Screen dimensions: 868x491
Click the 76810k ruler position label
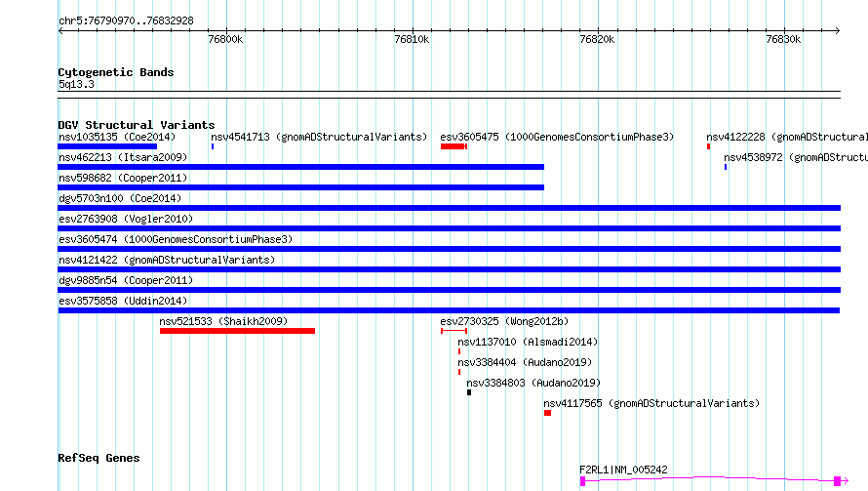(412, 39)
